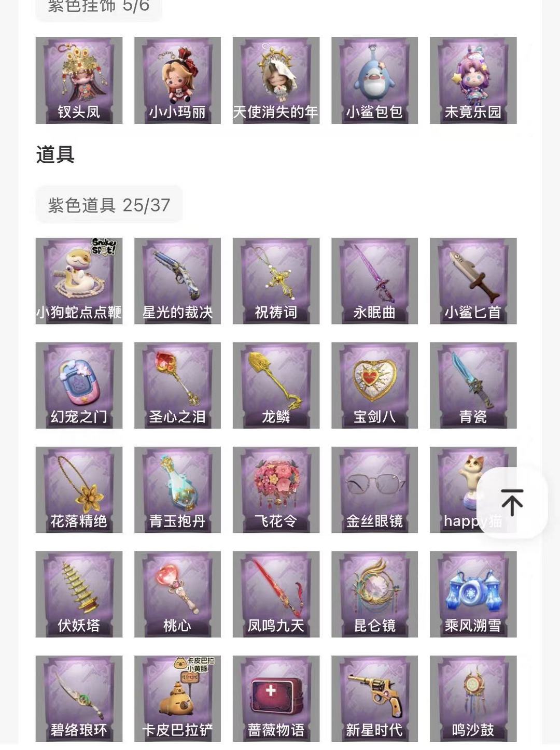Open the 钗头凤 pendant item
This screenshot has height=750, width=560.
pos(79,80)
